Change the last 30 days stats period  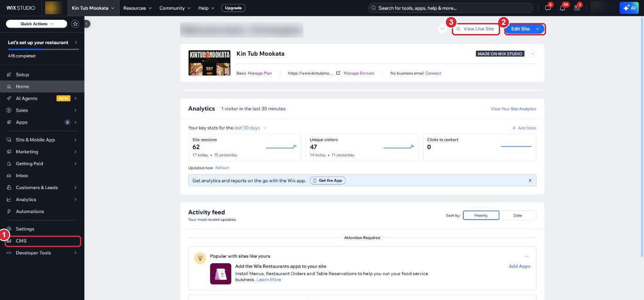point(250,128)
